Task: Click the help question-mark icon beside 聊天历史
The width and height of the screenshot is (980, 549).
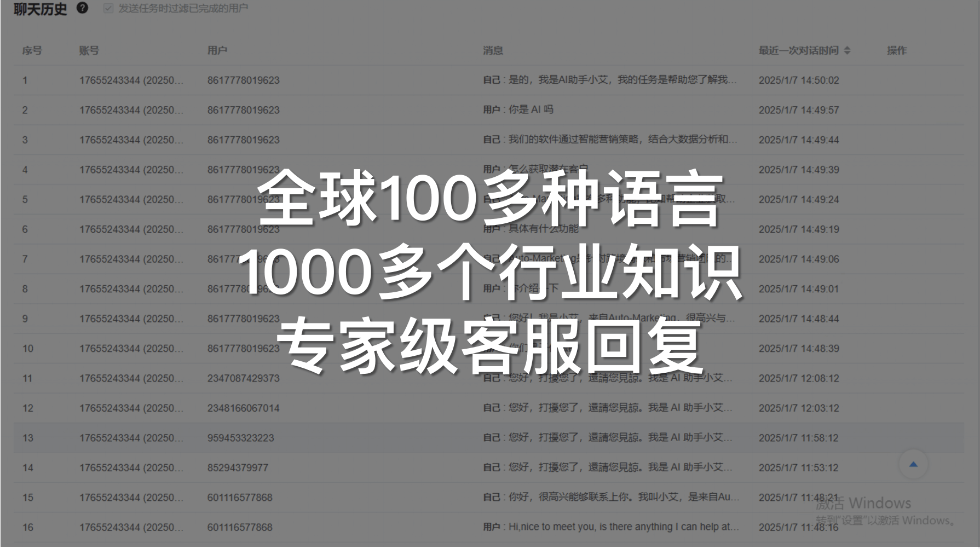Action: click(x=82, y=8)
